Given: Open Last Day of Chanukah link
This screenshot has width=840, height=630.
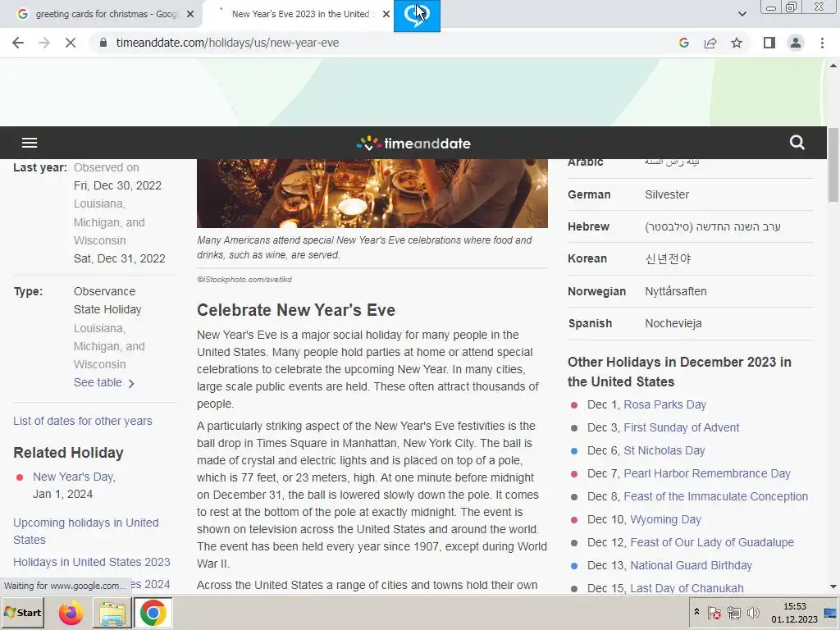Looking at the screenshot, I should (x=687, y=588).
